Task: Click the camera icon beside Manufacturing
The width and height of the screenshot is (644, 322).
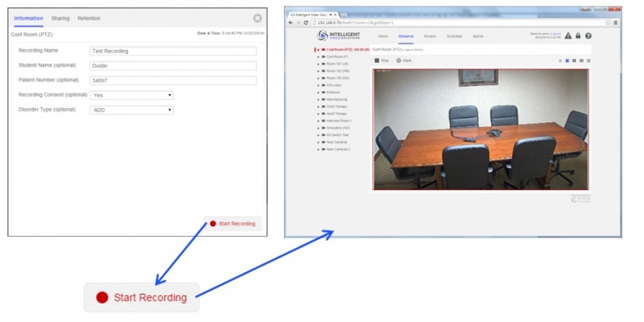Action: click(324, 99)
